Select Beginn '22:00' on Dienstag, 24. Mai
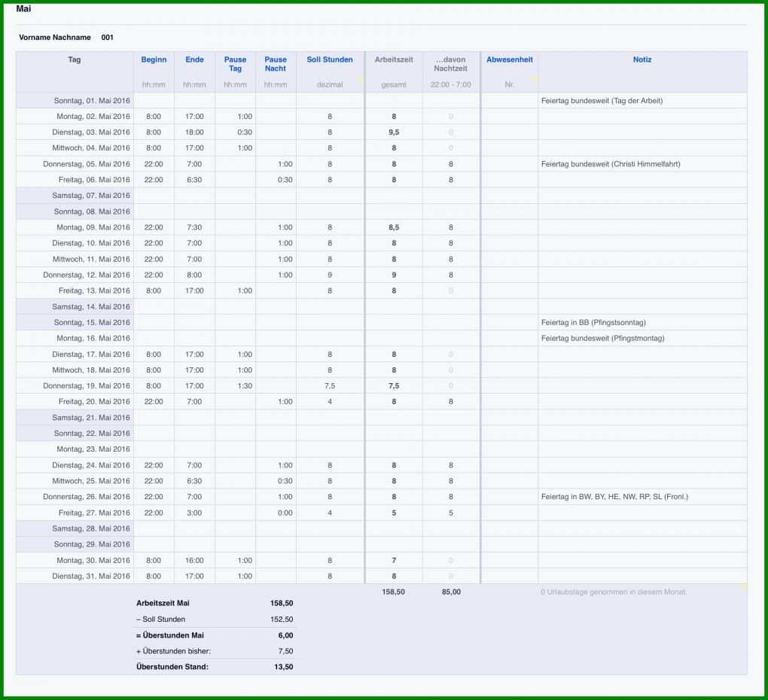 [x=154, y=465]
